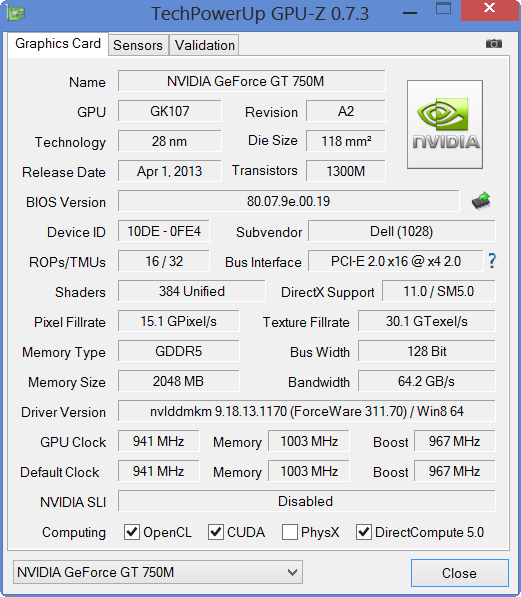The height and width of the screenshot is (597, 521).
Task: Click the Name field showing GT 750M
Action: click(x=252, y=81)
